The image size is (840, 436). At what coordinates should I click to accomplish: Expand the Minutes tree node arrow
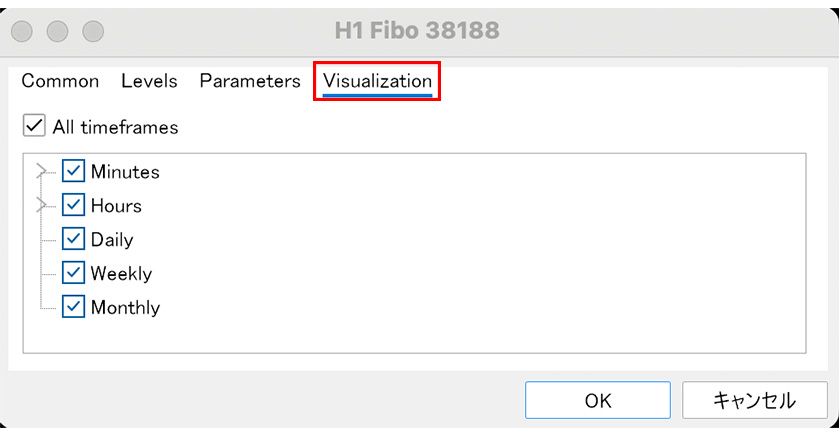click(x=41, y=172)
